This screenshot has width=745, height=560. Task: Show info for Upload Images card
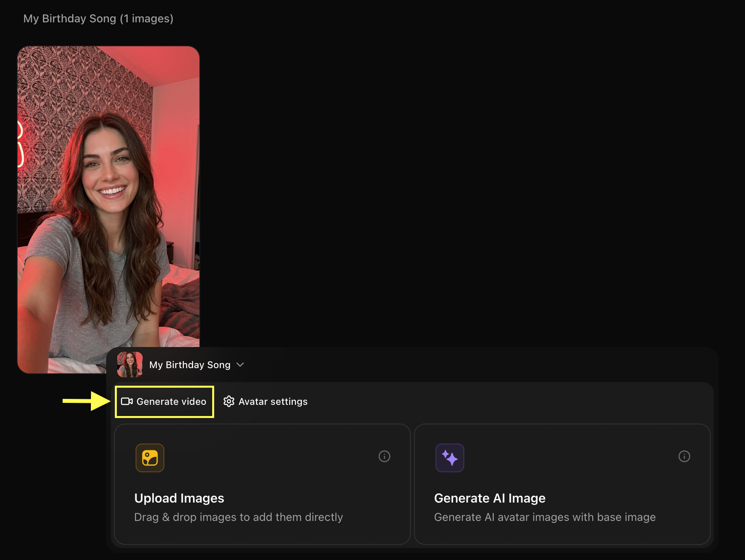(384, 456)
